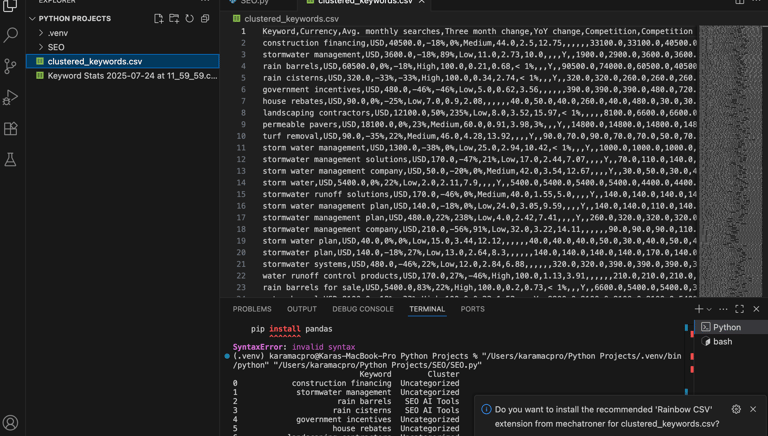Open the Accounts menu icon
768x436 pixels.
[10, 422]
